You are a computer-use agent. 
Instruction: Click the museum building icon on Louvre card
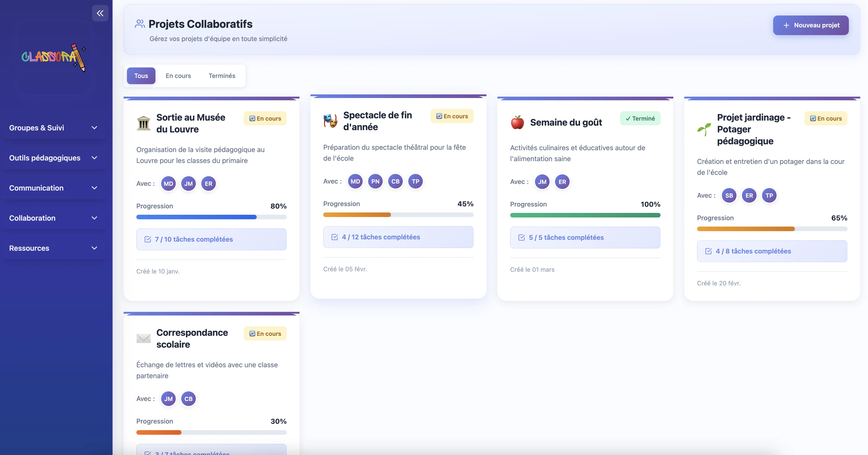click(x=144, y=123)
